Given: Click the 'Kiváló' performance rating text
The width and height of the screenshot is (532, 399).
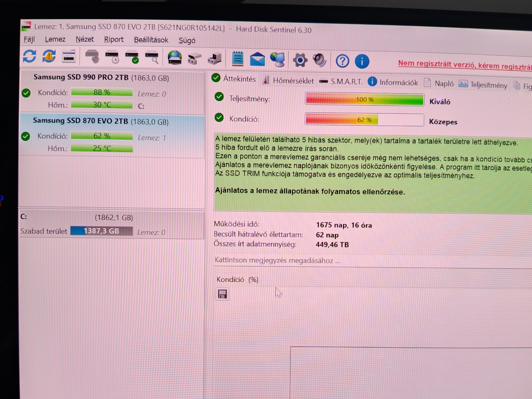Looking at the screenshot, I should click(x=440, y=102).
